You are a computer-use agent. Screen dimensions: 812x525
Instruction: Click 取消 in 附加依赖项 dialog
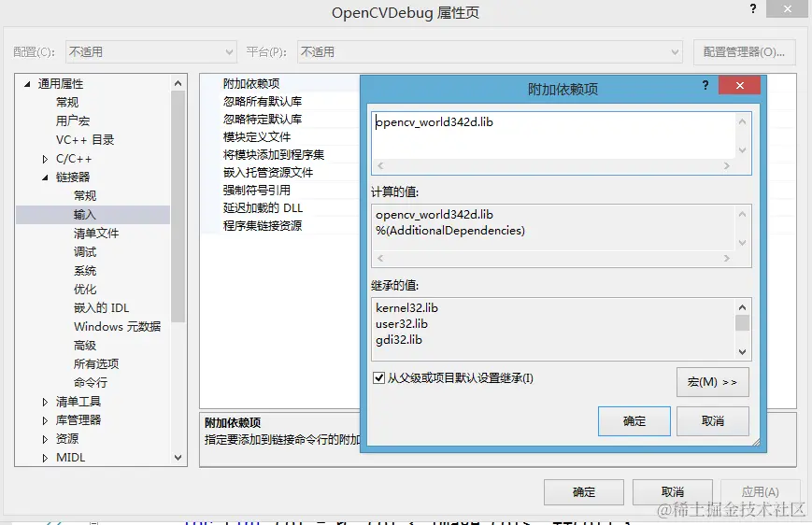click(713, 421)
